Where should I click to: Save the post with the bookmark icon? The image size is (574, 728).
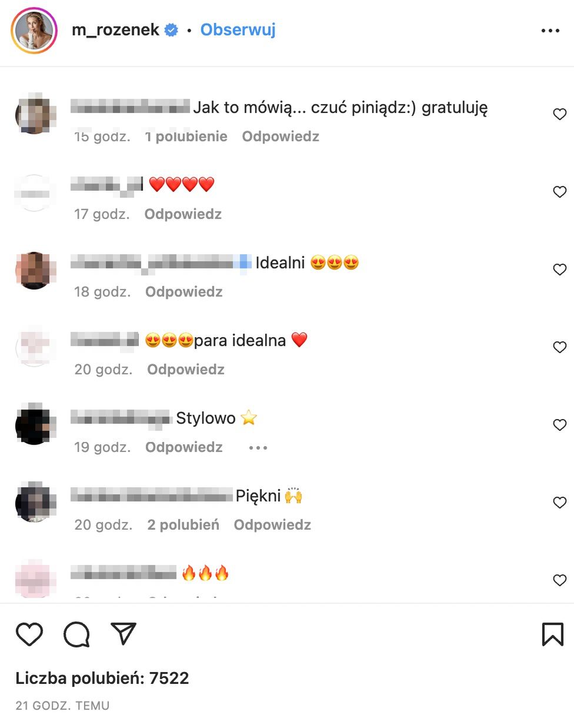click(552, 634)
